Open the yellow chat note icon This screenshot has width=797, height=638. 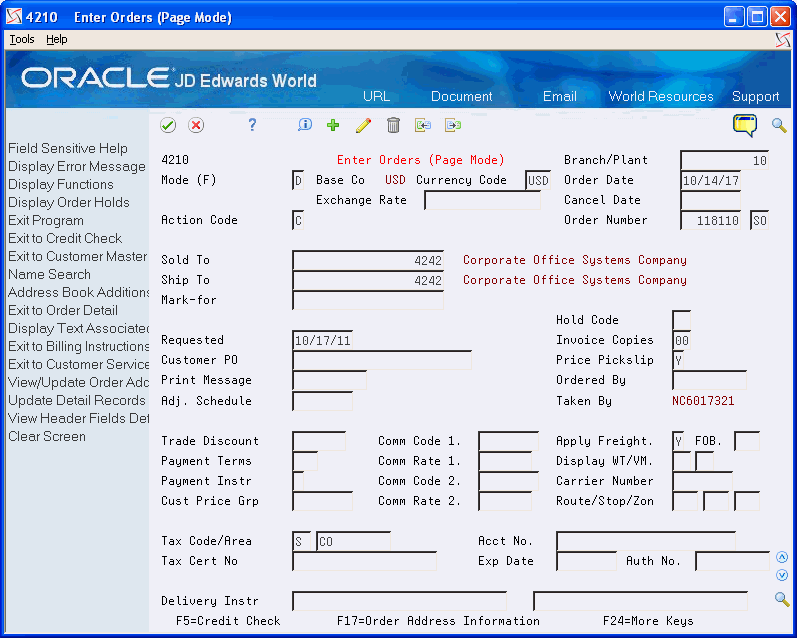745,125
